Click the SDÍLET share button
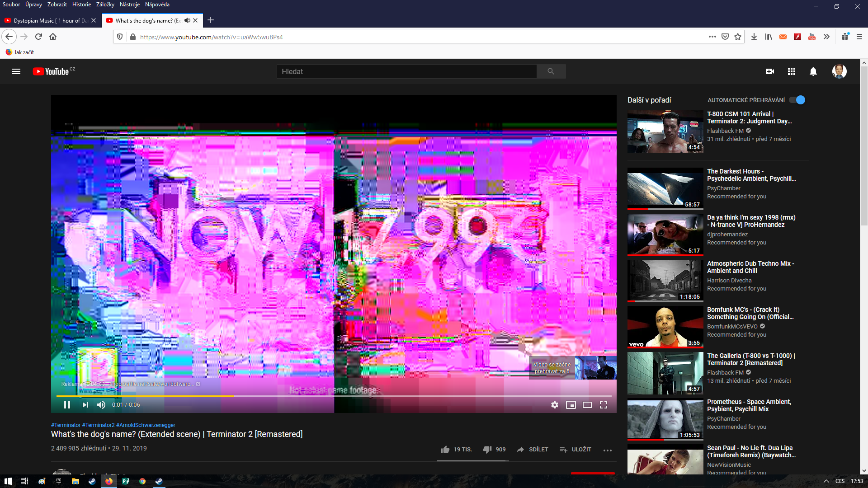868x488 pixels. click(533, 450)
